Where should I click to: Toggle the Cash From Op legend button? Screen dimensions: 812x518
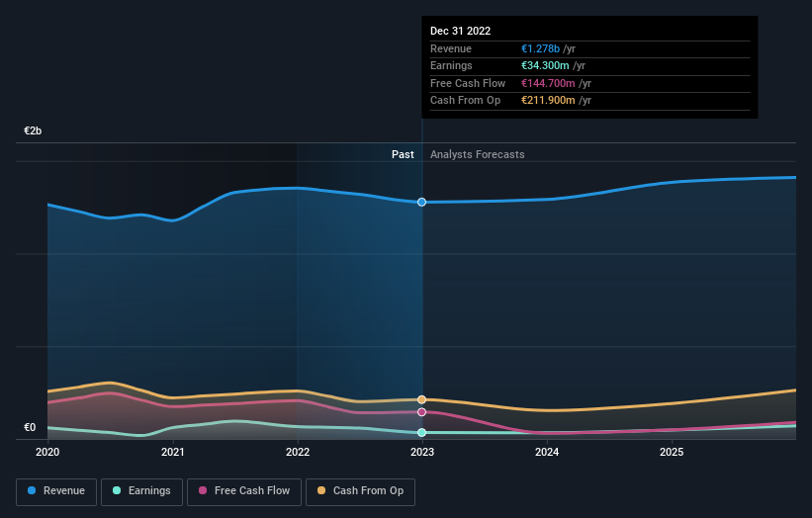[x=360, y=491]
